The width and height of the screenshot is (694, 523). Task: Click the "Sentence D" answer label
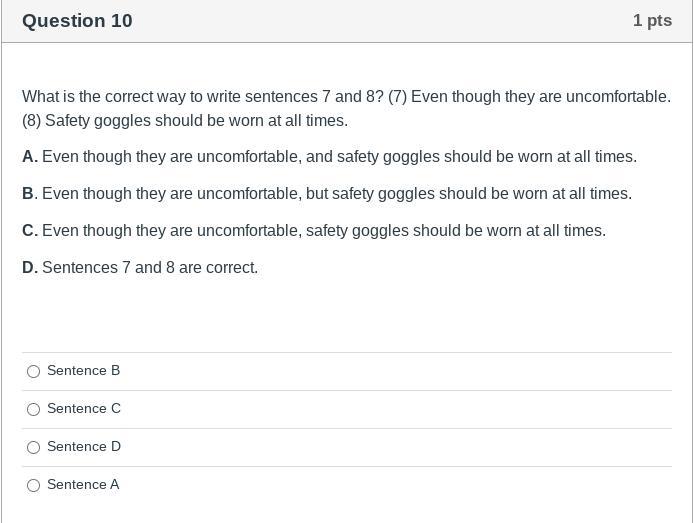point(84,447)
